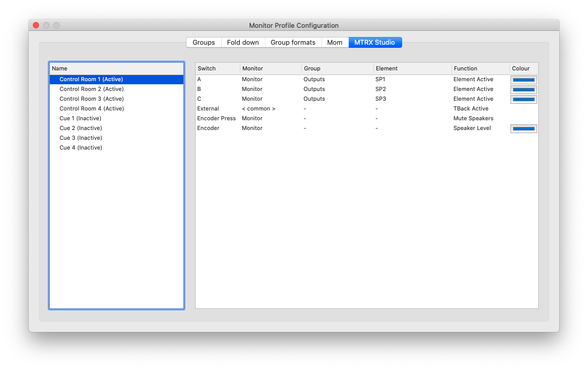The width and height of the screenshot is (588, 370).
Task: Select Cue 2 (Inactive) in Name list
Action: tap(116, 128)
